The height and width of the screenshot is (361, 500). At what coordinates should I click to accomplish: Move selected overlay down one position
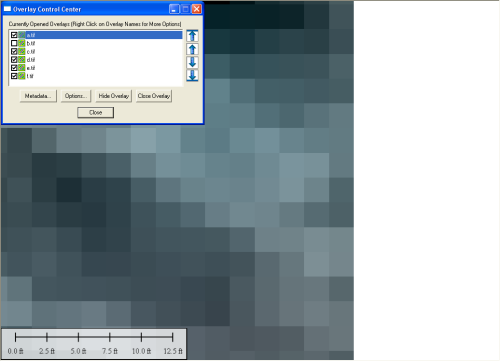click(192, 62)
